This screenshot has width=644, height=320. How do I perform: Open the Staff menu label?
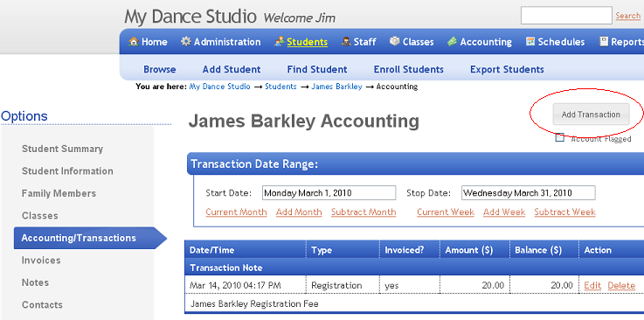[x=365, y=42]
